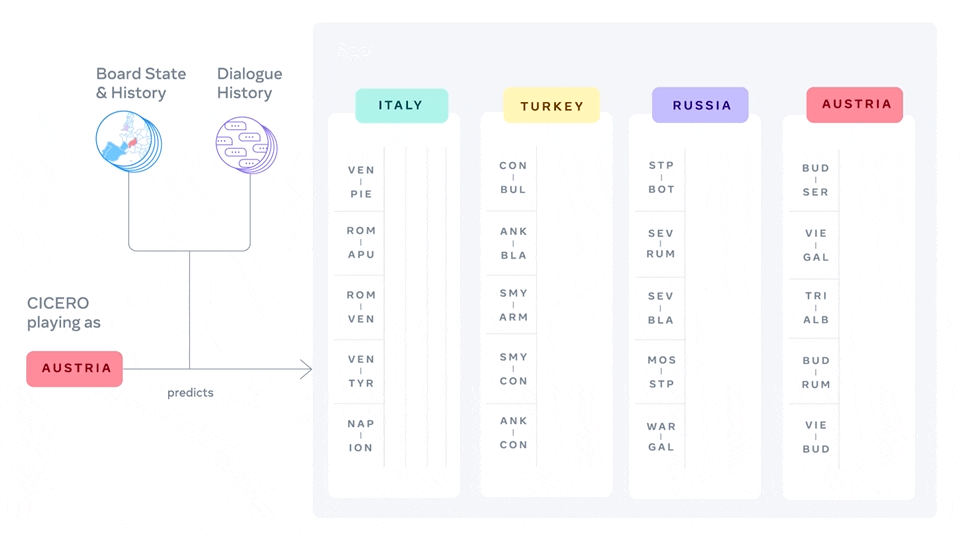The width and height of the screenshot is (960, 540).
Task: Click the Board State map icon
Action: click(127, 143)
